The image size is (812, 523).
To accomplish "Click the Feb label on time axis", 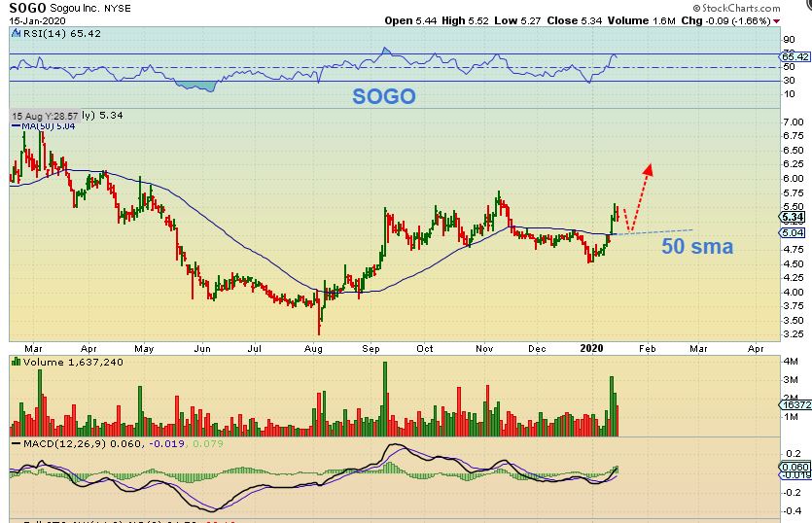I will pyautogui.click(x=648, y=349).
